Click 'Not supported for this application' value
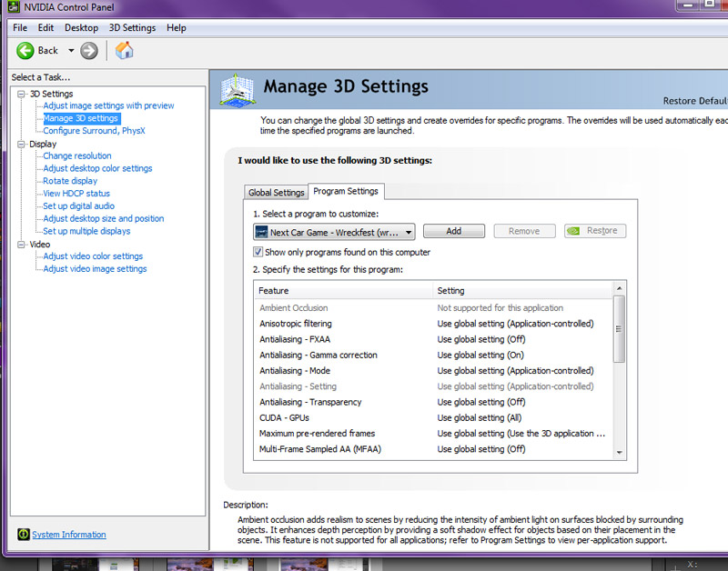Screen dimensions: 728x571 point(500,308)
